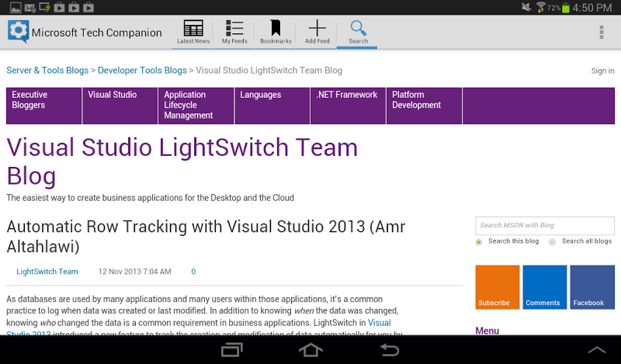Open the recent apps switcher
The width and height of the screenshot is (621, 364).
pyautogui.click(x=232, y=351)
